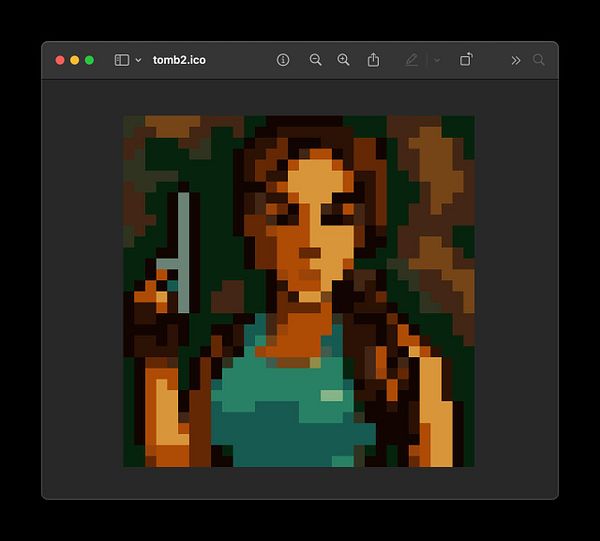Zoom in the image

pyautogui.click(x=343, y=60)
